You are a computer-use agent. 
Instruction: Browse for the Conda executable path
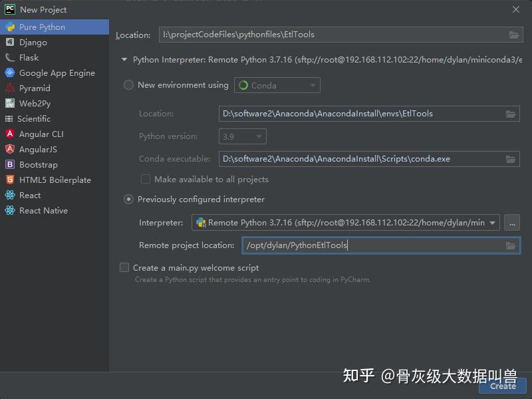511,158
